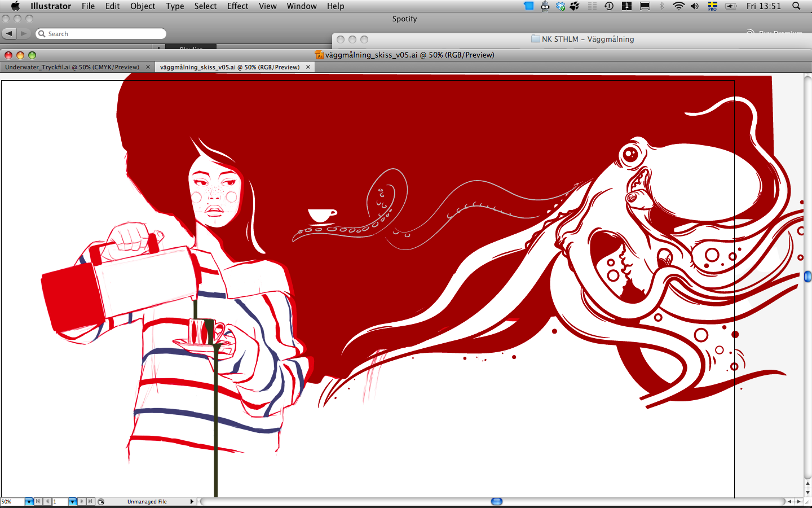
Task: Click the Version Cue status icon
Action: pos(101,501)
